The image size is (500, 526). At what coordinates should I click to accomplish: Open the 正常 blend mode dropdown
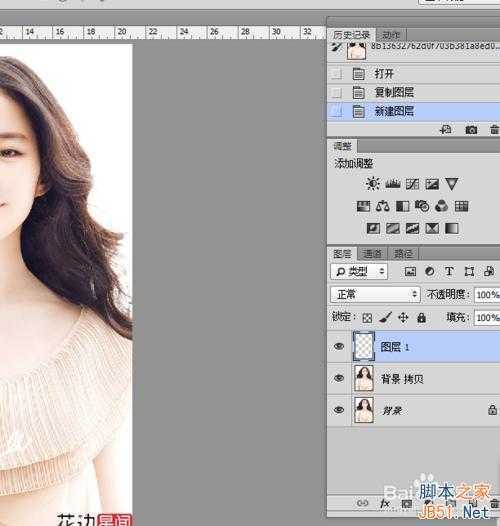375,295
